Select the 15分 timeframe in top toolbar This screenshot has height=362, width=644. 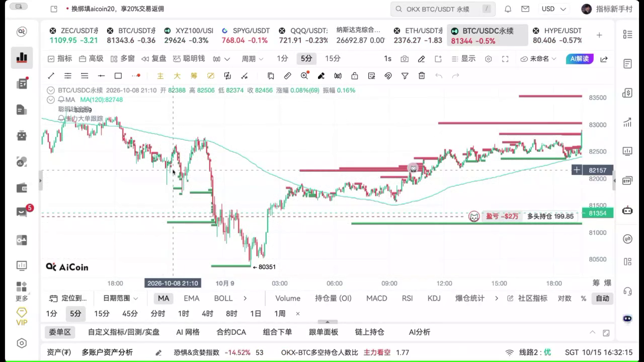(333, 58)
